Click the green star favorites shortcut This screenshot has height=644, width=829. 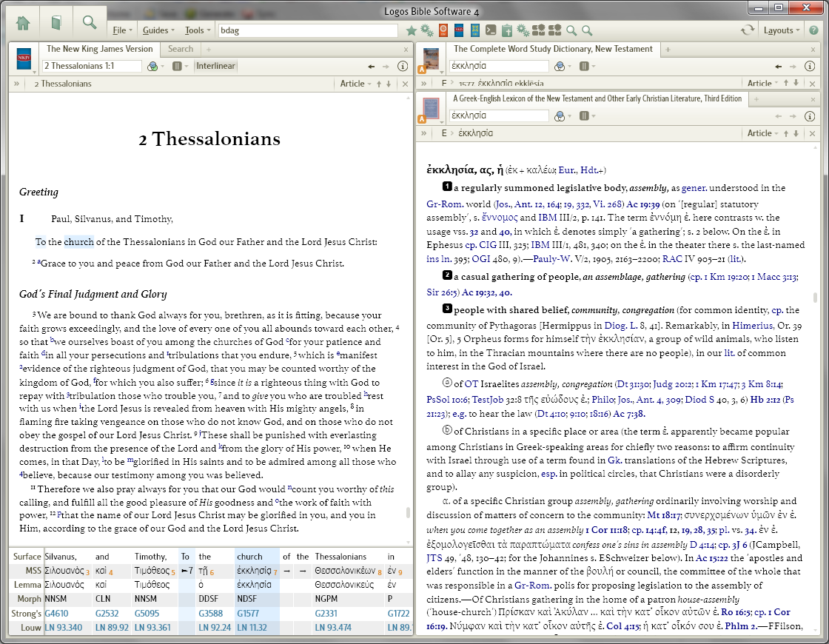point(411,30)
